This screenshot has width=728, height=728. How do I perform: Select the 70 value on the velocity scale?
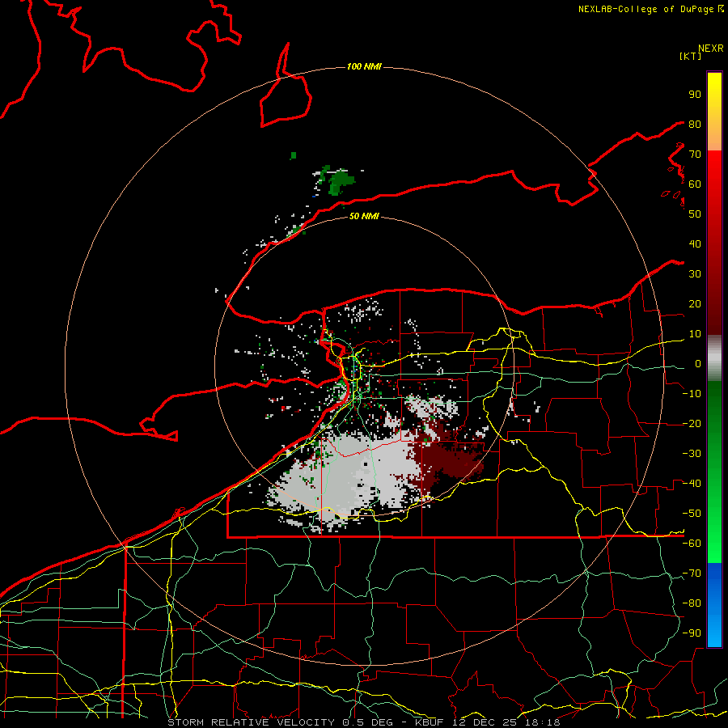[x=695, y=154]
